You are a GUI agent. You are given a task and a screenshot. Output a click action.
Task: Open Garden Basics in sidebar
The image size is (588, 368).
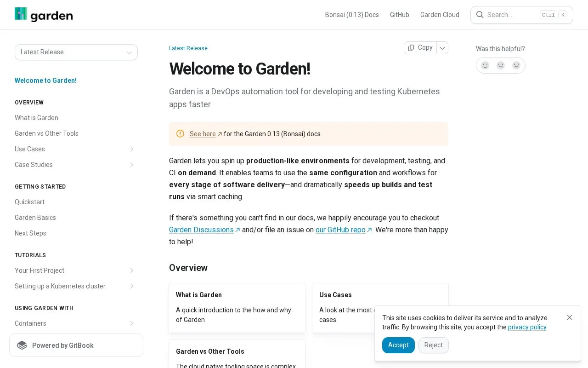pyautogui.click(x=35, y=218)
